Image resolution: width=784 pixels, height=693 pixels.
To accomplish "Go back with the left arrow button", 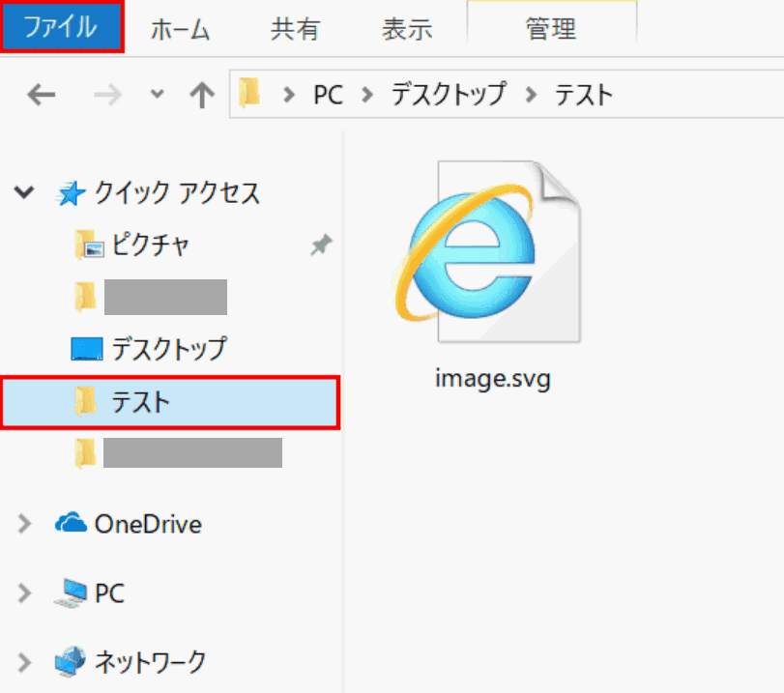I will [41, 95].
